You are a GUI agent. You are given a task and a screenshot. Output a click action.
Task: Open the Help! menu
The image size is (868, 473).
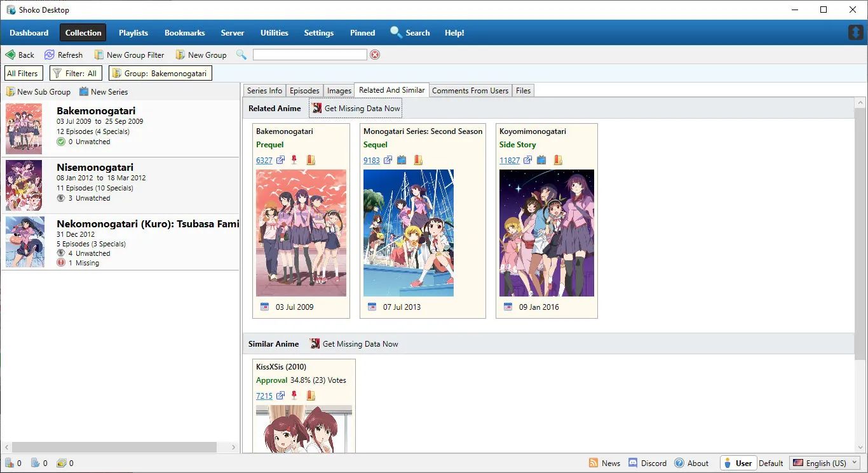tap(454, 32)
